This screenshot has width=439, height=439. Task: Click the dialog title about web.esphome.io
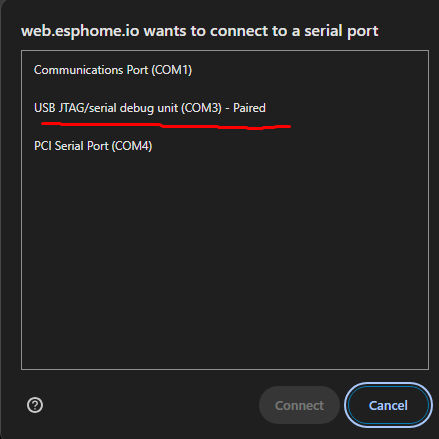click(199, 31)
